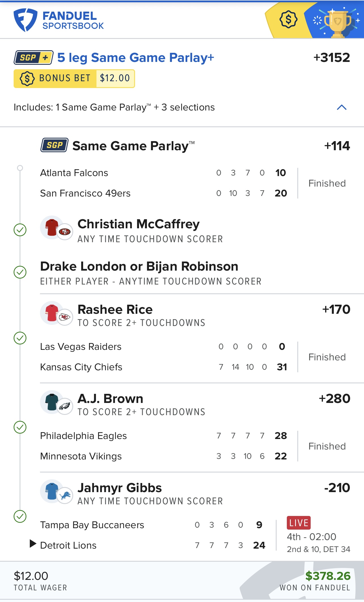Click the checkmark next to Drake London leg
Image resolution: width=364 pixels, height=602 pixels.
pos(20,272)
